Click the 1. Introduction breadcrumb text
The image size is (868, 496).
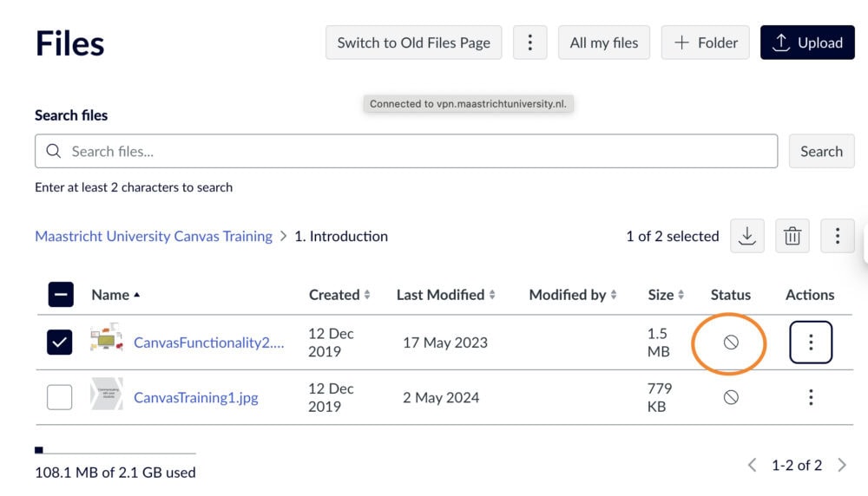[341, 236]
